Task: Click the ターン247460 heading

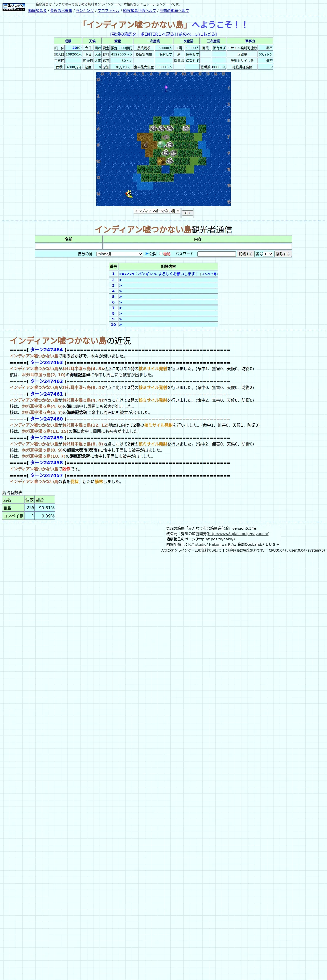Action: pyautogui.click(x=46, y=419)
